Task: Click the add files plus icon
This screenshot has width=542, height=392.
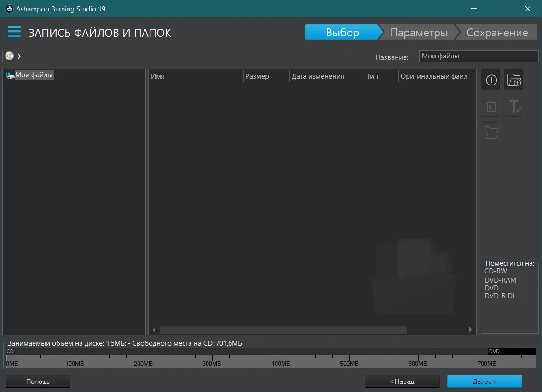Action: click(x=491, y=80)
